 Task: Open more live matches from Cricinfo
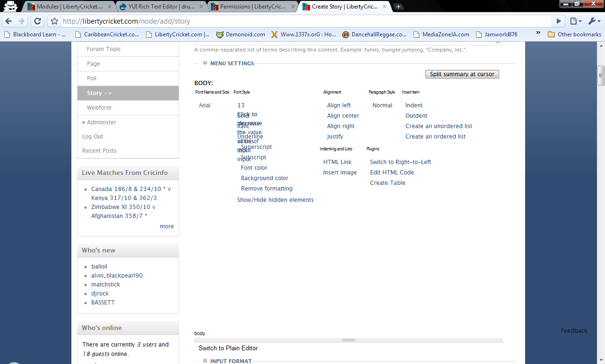(x=166, y=226)
